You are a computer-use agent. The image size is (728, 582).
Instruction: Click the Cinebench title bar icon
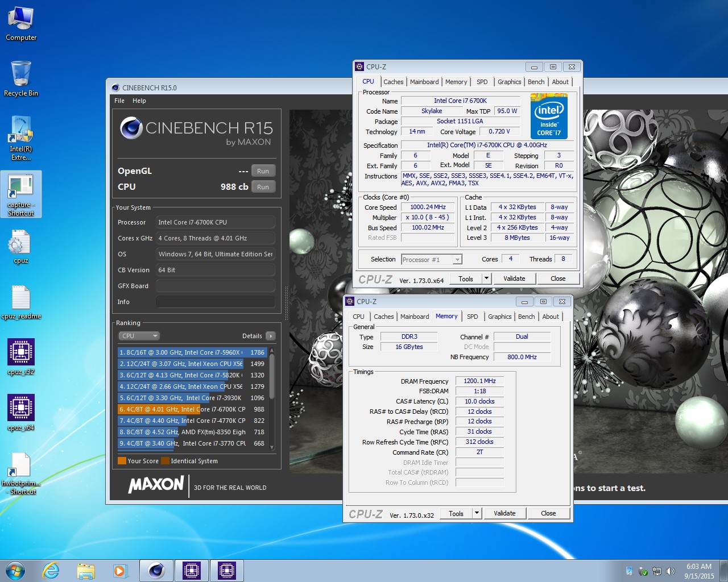[115, 88]
